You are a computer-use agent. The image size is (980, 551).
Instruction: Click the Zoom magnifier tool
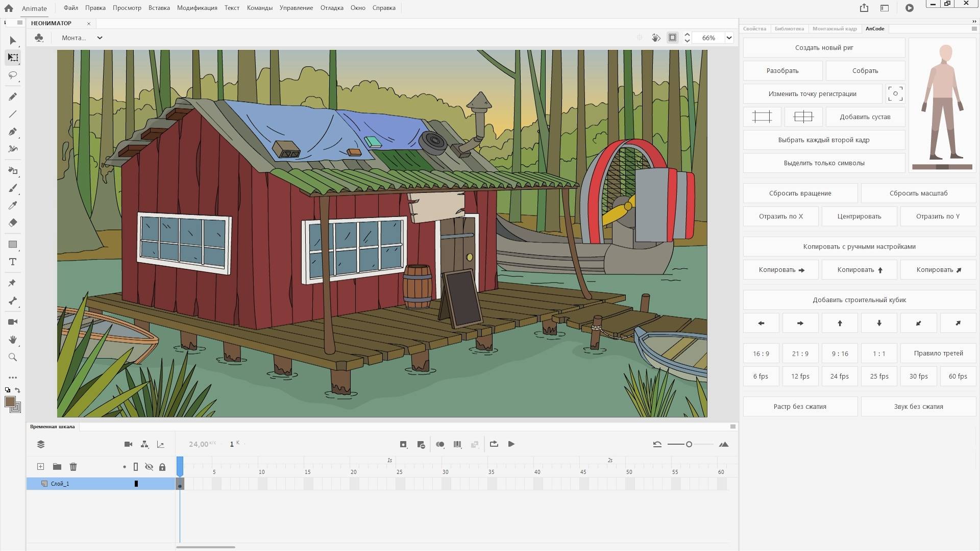point(13,357)
